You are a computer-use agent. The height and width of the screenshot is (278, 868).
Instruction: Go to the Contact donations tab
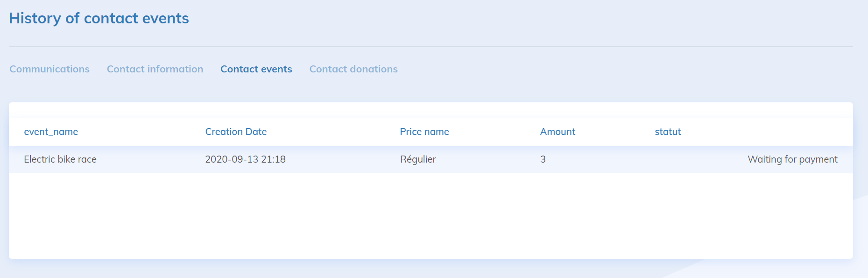353,69
